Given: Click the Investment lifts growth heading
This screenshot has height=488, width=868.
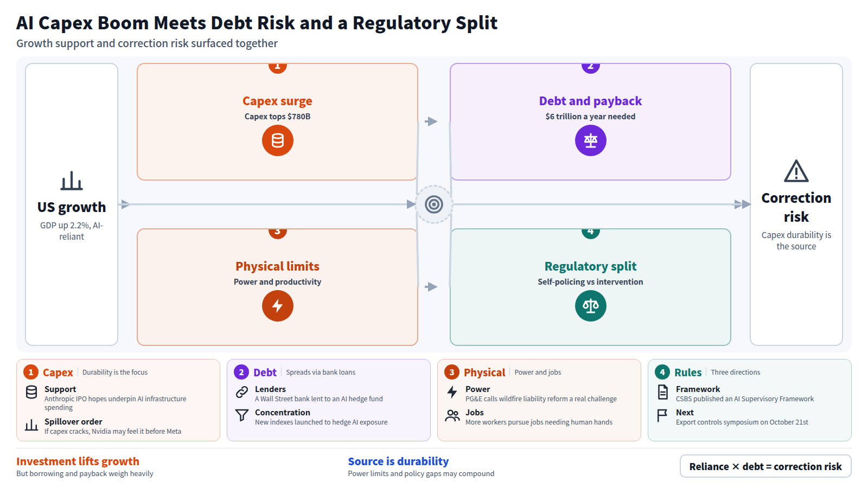Looking at the screenshot, I should pos(78,461).
